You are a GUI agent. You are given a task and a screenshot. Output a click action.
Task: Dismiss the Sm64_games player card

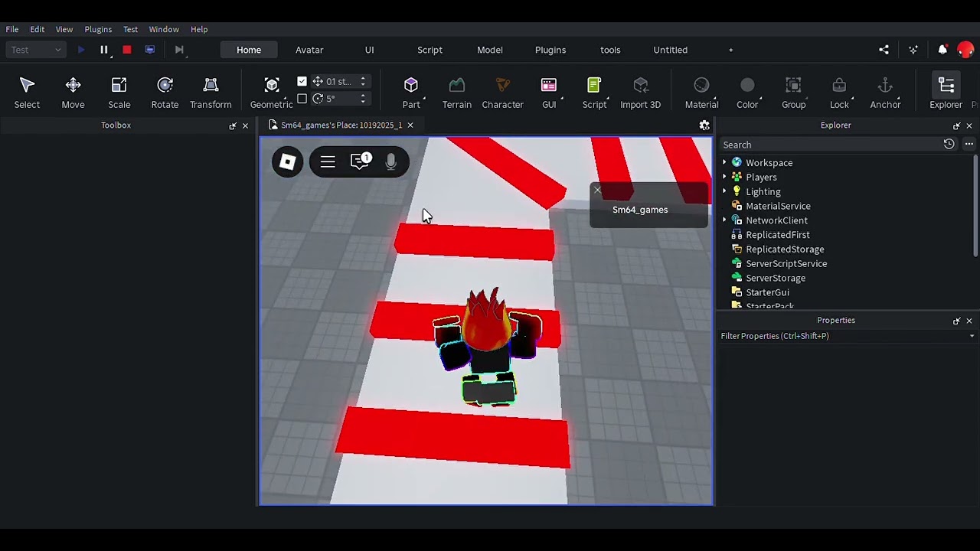tap(597, 191)
